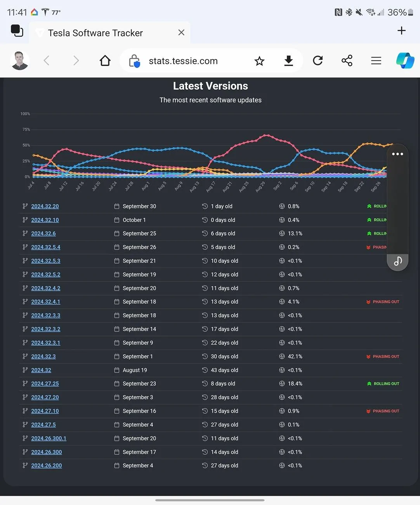
Task: Click PHASING OUT badge for 2024.32.4.1
Action: (383, 302)
